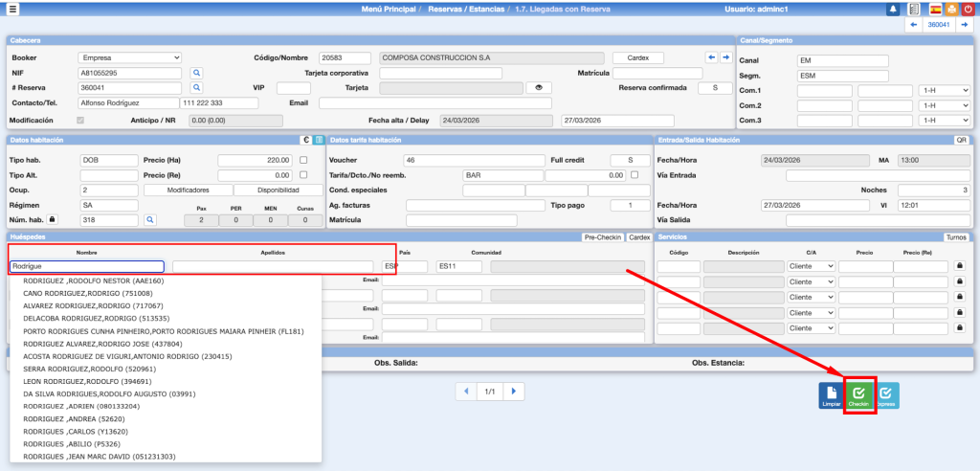Click the green Checkin button

pos(858,396)
